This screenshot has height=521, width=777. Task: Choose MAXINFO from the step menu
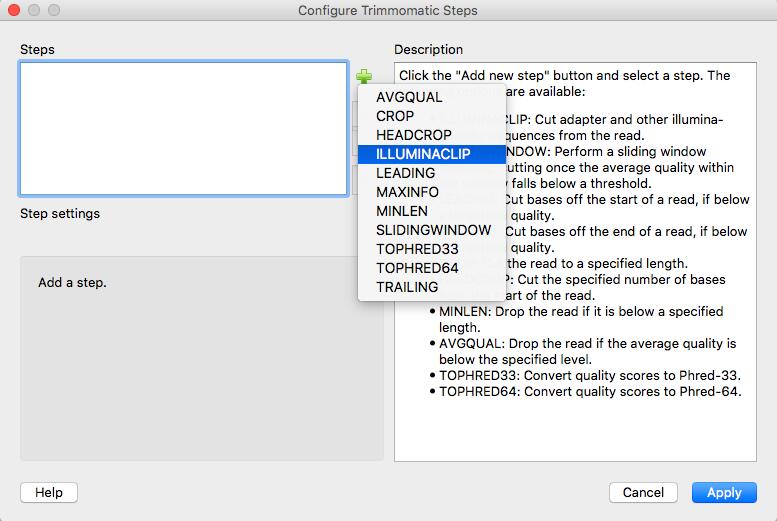[x=432, y=192]
